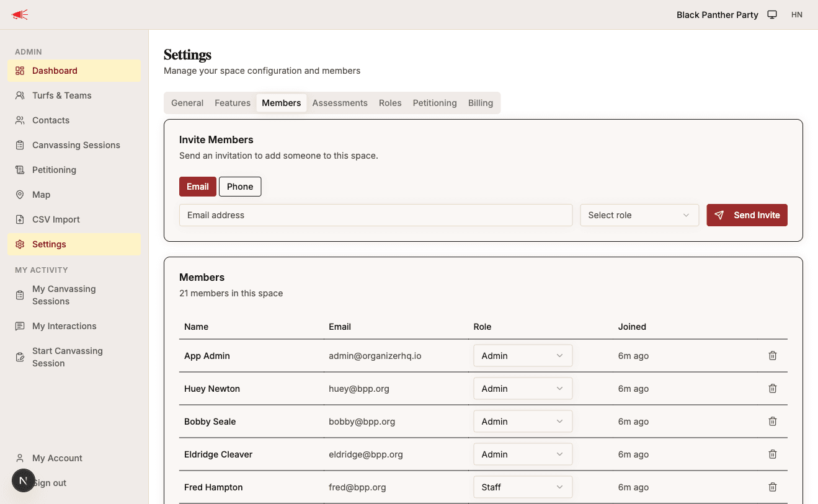Screen dimensions: 818x504
Task: Click the CSV Import file icon
Action: pos(20,219)
